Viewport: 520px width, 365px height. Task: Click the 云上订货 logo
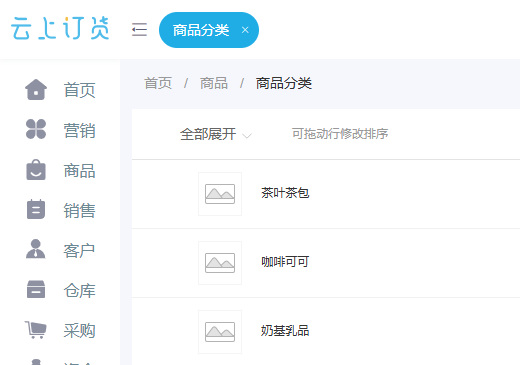pyautogui.click(x=60, y=28)
